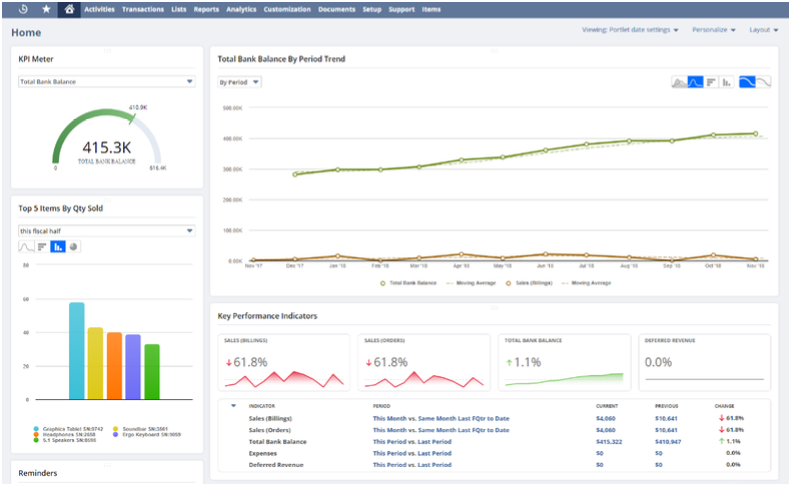Open the recent records history icon
This screenshot has width=789, height=486.
(x=22, y=9)
